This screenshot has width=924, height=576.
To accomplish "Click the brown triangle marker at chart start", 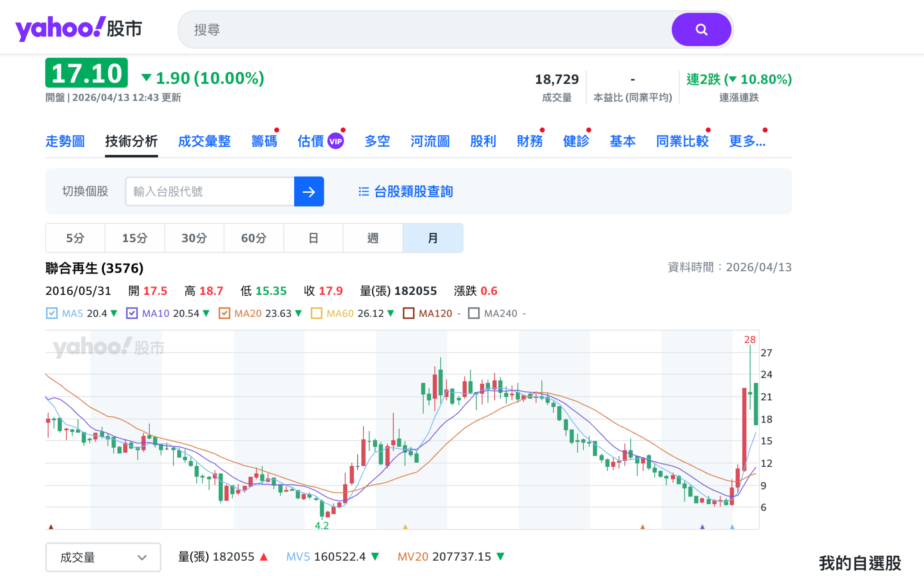I will (x=51, y=526).
